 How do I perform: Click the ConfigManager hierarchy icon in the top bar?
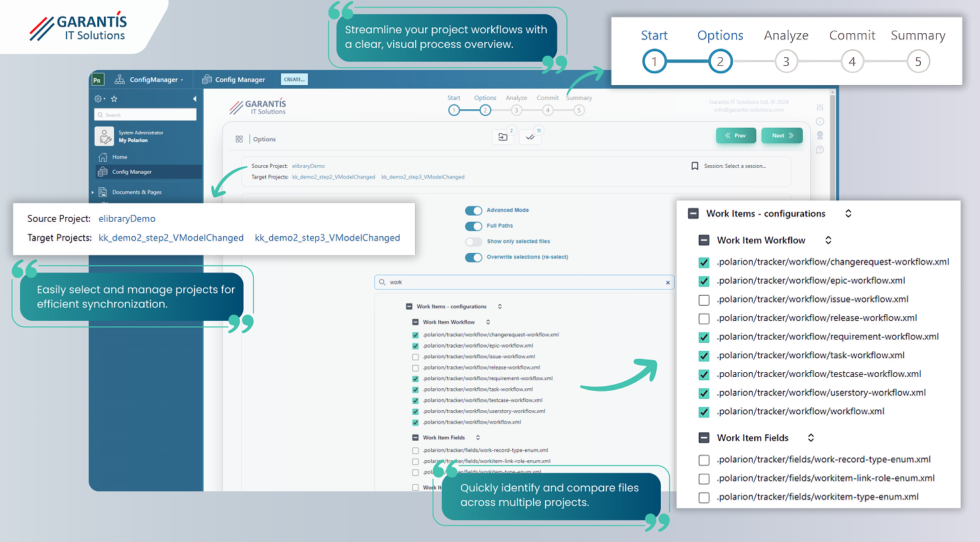[120, 79]
